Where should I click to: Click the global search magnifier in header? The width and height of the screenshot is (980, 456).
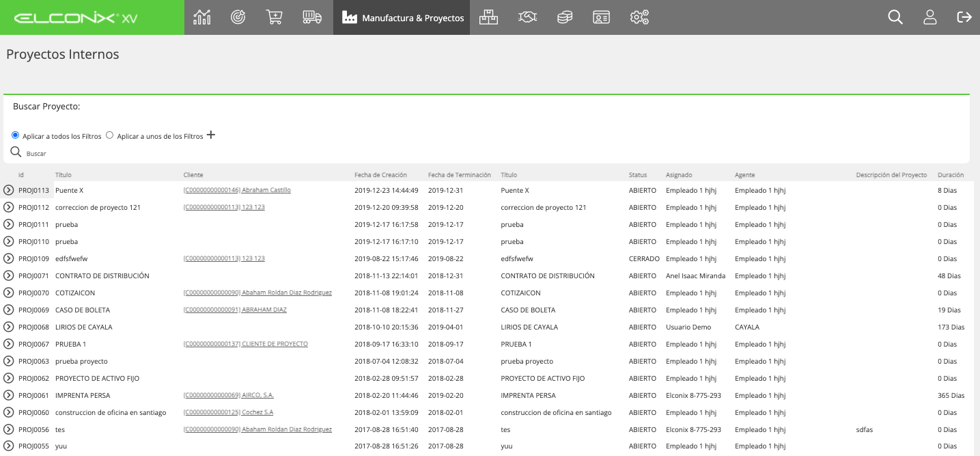click(x=895, y=17)
